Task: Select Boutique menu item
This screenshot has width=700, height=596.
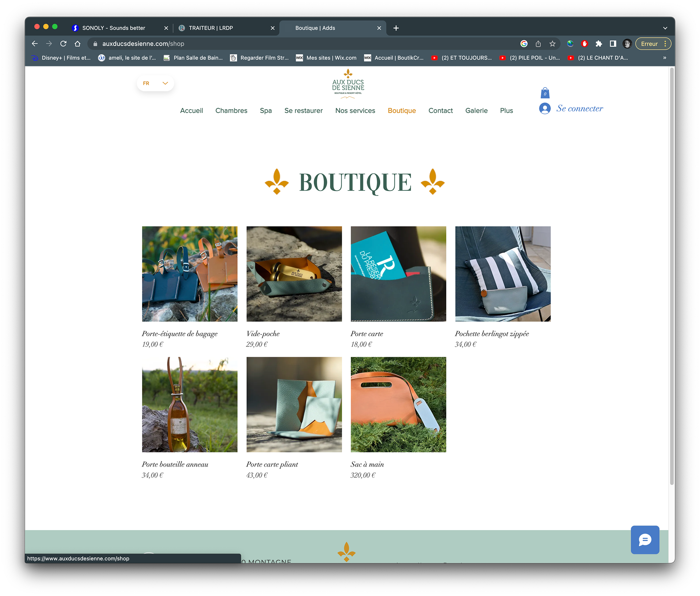Action: point(402,111)
